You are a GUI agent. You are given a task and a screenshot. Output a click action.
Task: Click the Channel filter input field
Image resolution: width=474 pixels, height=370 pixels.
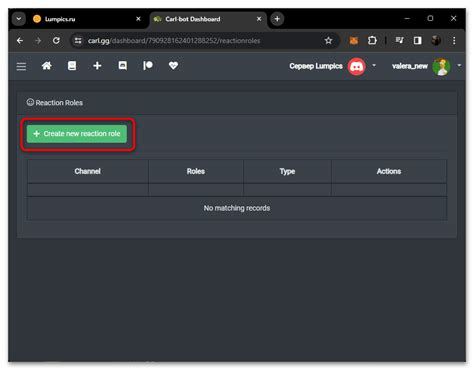[88, 190]
